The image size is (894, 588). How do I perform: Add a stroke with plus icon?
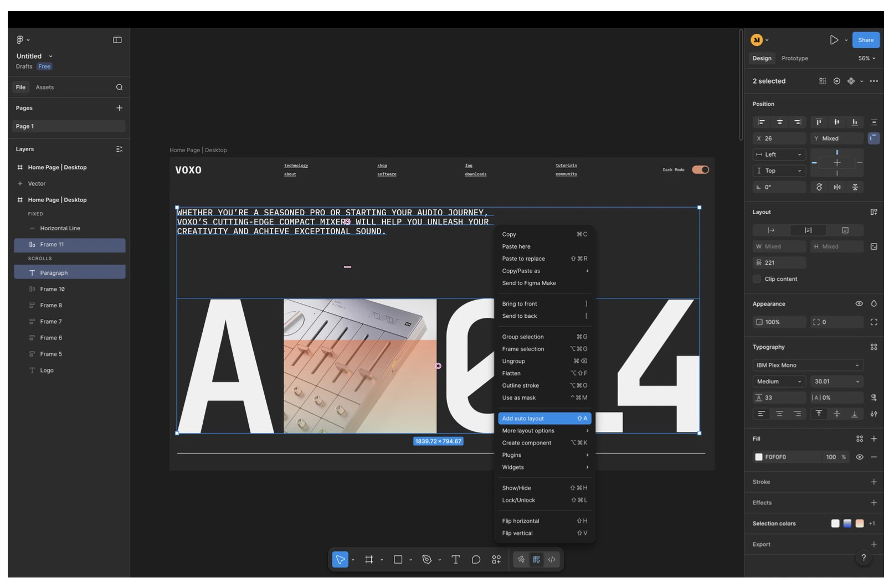[874, 482]
